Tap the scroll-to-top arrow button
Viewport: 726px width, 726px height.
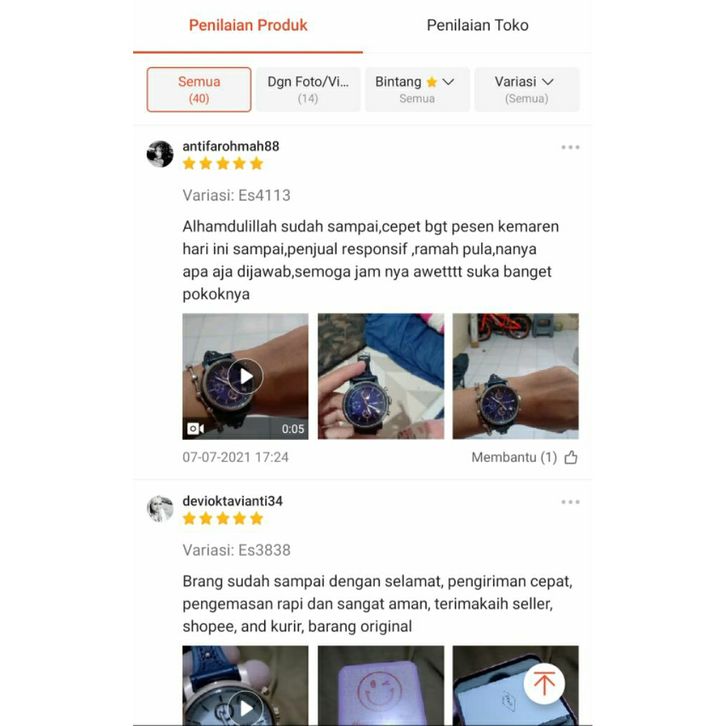tap(544, 684)
